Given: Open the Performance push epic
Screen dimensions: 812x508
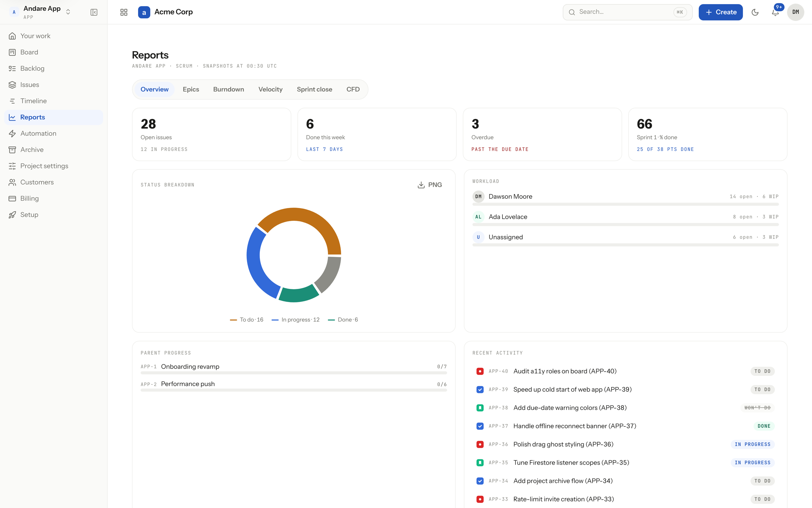Looking at the screenshot, I should coord(188,384).
